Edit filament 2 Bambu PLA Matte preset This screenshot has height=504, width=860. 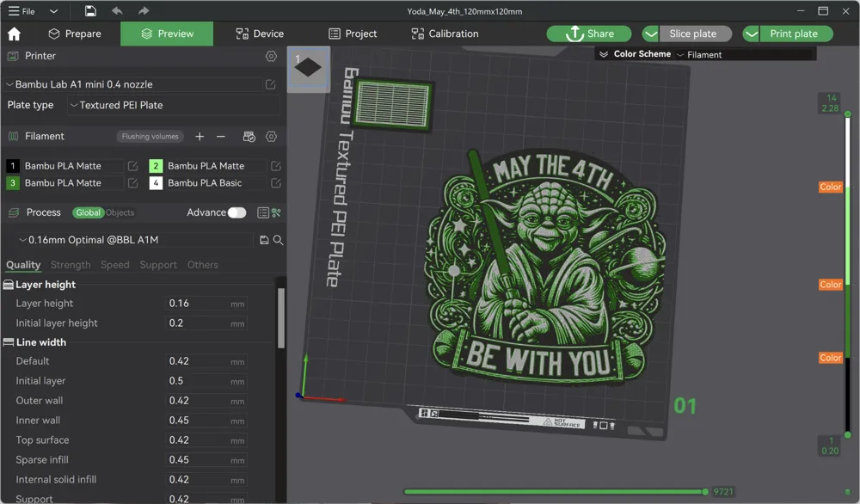[x=276, y=166]
